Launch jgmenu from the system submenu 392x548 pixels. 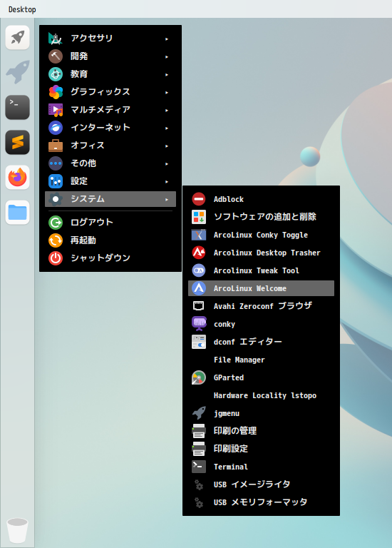pos(261,413)
